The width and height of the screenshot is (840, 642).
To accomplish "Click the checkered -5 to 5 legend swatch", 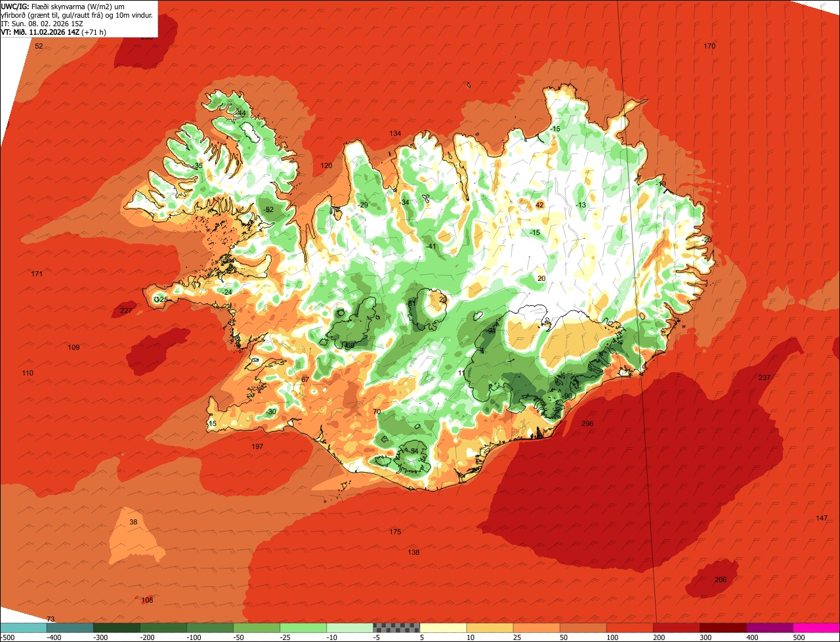I will pos(396,628).
